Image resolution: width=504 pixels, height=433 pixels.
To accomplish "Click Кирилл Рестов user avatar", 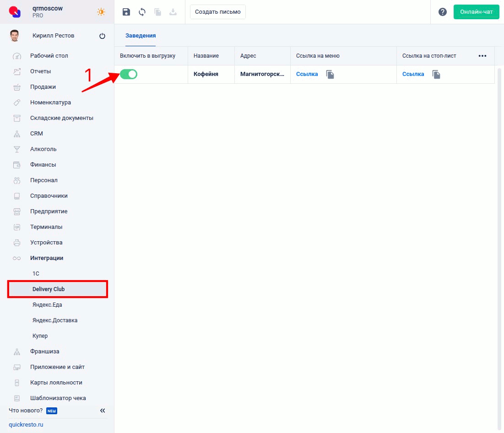I will pos(15,36).
